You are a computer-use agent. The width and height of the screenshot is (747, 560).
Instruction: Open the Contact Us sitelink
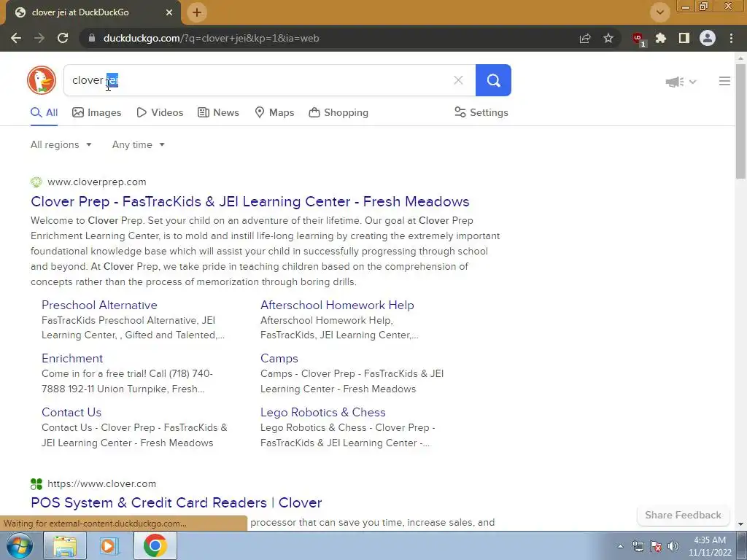[71, 413]
